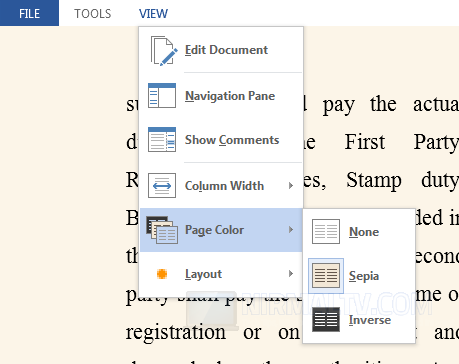Image resolution: width=459 pixels, height=364 pixels.
Task: Click the Inverse page color swatch
Action: click(326, 320)
